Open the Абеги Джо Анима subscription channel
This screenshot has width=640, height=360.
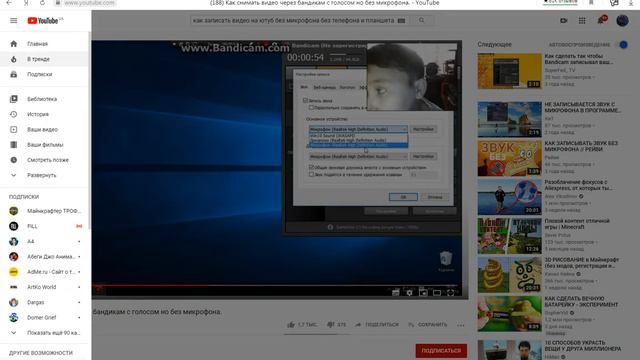point(44,257)
